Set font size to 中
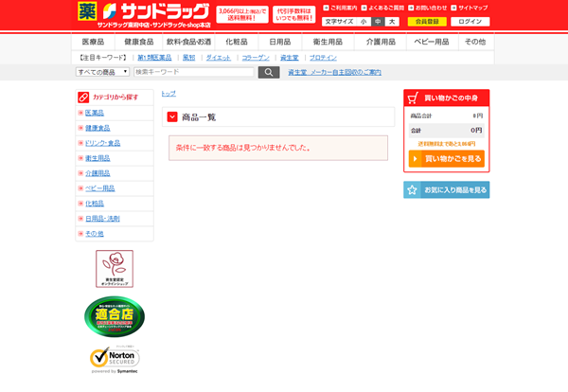568x392 pixels. pyautogui.click(x=378, y=22)
